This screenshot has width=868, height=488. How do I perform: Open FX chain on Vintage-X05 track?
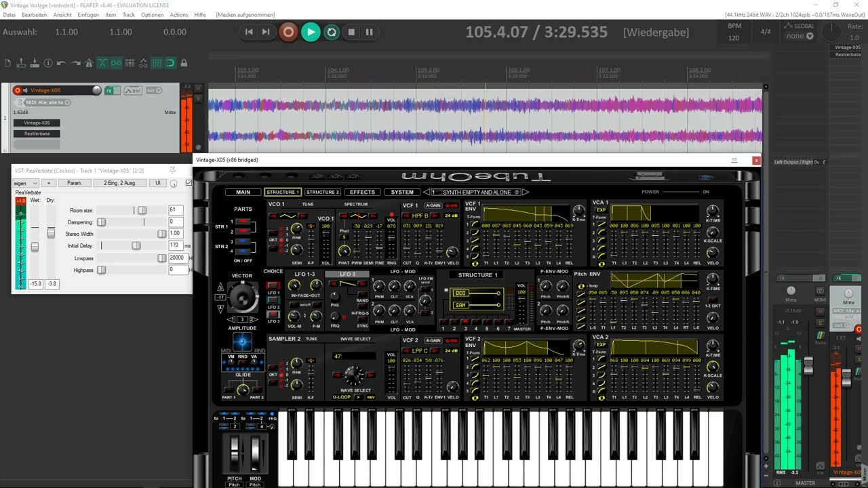(108, 91)
